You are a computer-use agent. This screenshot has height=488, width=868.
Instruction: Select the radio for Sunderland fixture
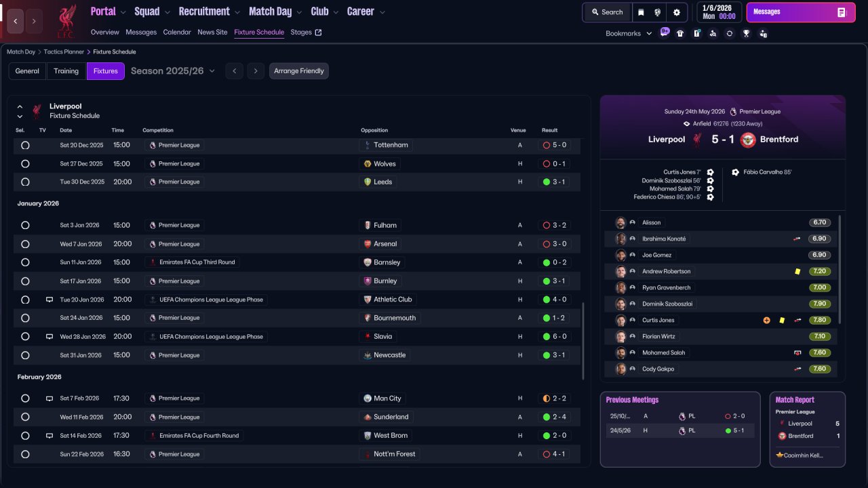[x=25, y=417]
